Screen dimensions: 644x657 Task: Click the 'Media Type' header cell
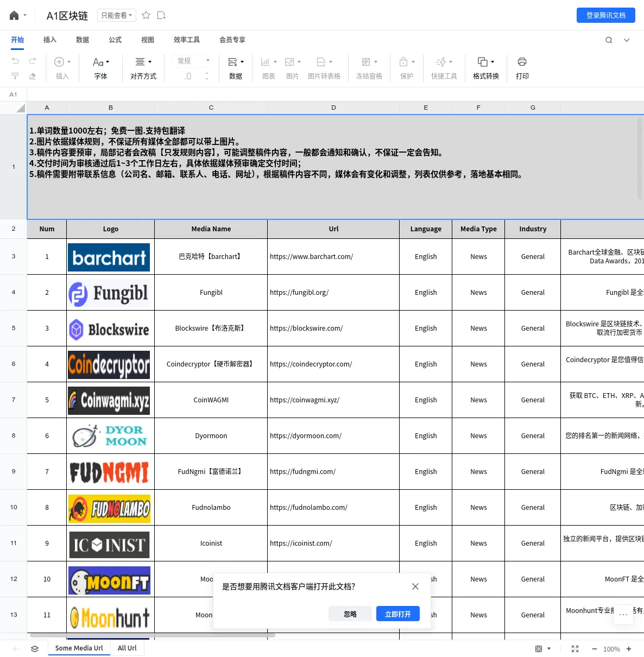click(478, 229)
